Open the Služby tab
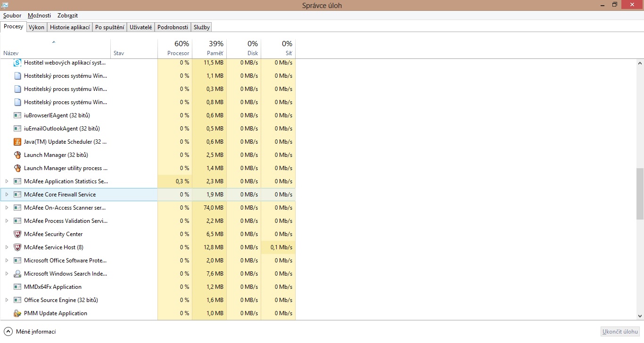The image size is (644, 343). point(201,27)
